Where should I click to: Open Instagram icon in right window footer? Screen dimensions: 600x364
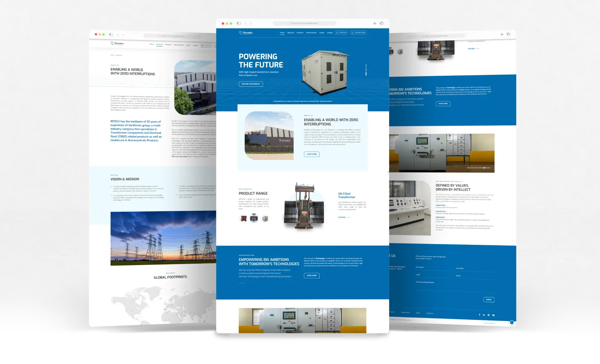click(489, 315)
